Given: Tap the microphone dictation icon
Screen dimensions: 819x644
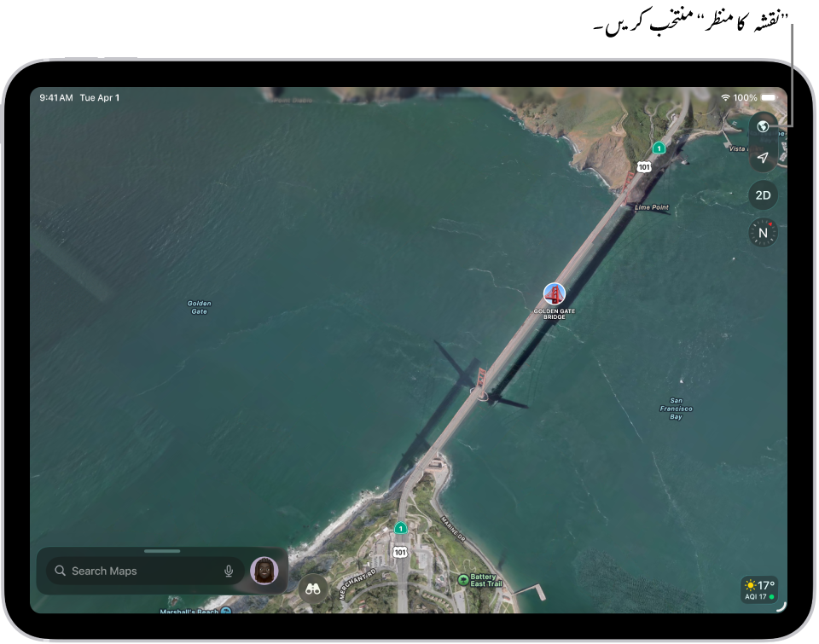Looking at the screenshot, I should point(229,571).
